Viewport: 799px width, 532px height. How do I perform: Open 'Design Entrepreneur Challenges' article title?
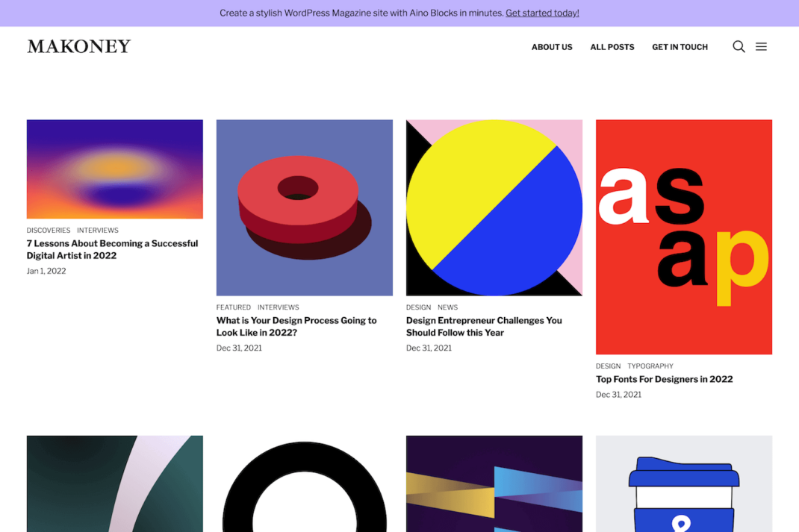484,326
